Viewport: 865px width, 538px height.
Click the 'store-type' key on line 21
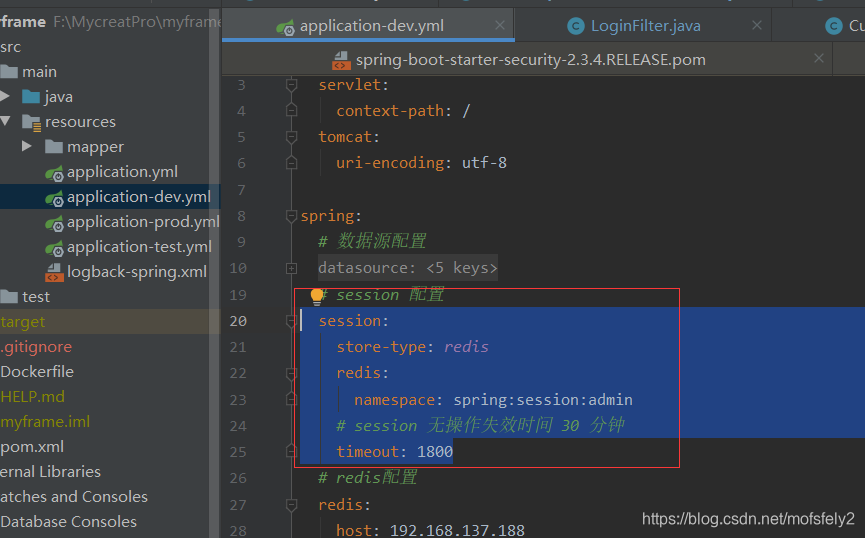pyautogui.click(x=381, y=347)
